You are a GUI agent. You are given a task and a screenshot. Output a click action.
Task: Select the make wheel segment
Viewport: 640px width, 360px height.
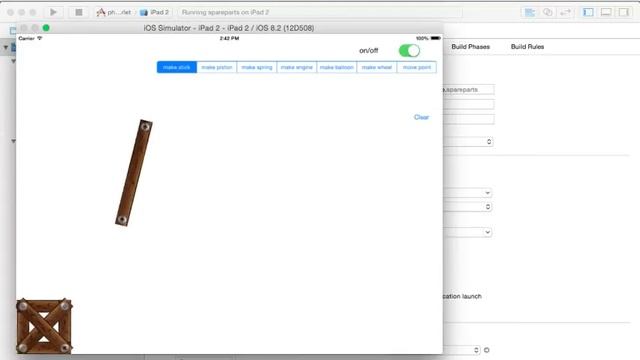(x=377, y=67)
